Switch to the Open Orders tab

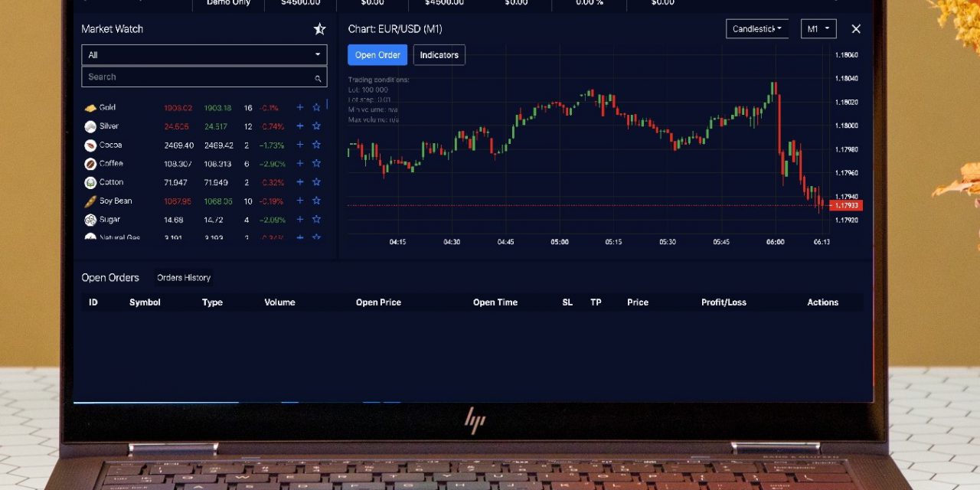click(x=110, y=278)
